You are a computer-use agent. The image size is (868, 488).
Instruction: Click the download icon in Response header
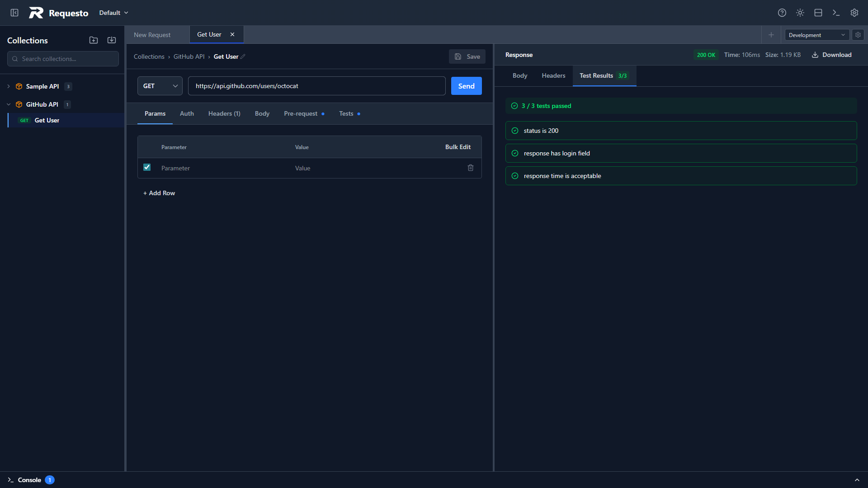815,55
